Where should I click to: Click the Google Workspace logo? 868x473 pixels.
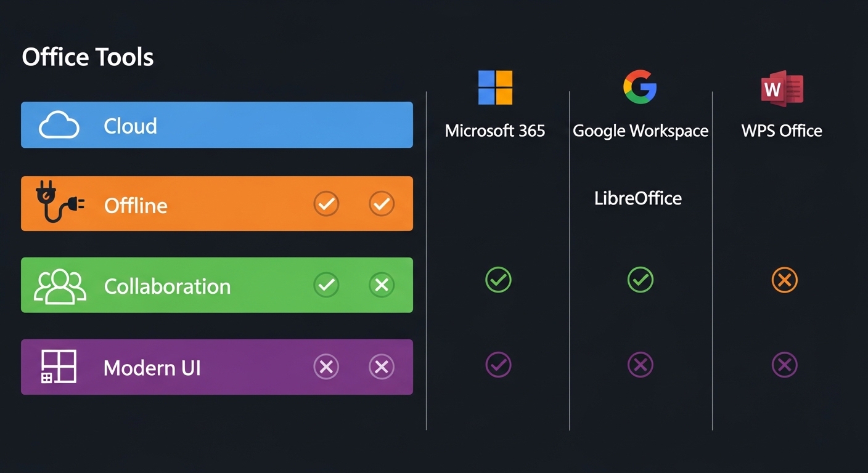coord(641,87)
